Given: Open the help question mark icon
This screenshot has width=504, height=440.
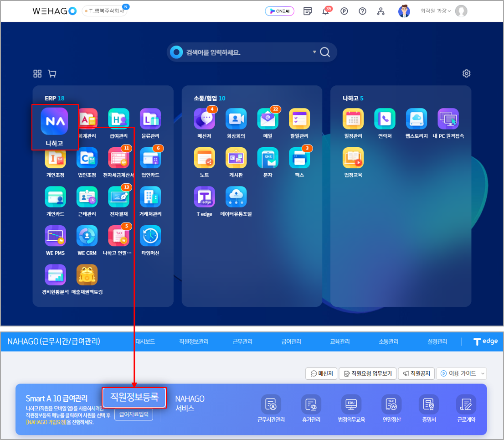Looking at the screenshot, I should point(362,11).
